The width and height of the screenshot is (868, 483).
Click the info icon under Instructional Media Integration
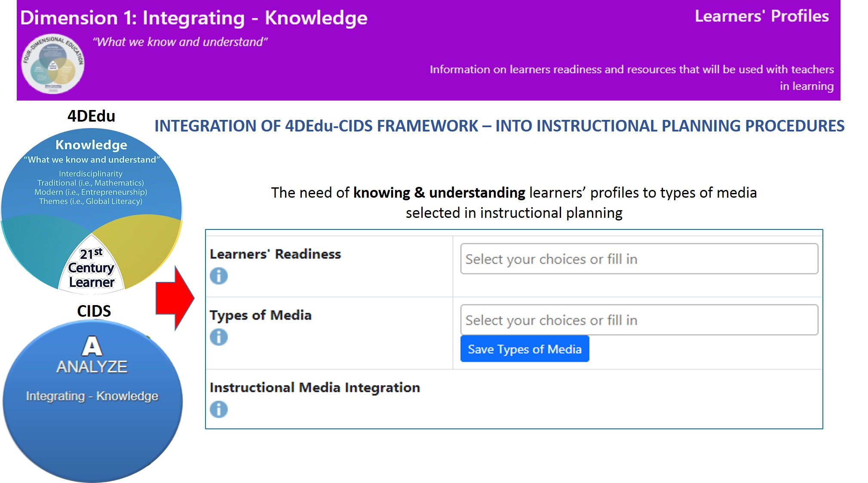(x=219, y=410)
